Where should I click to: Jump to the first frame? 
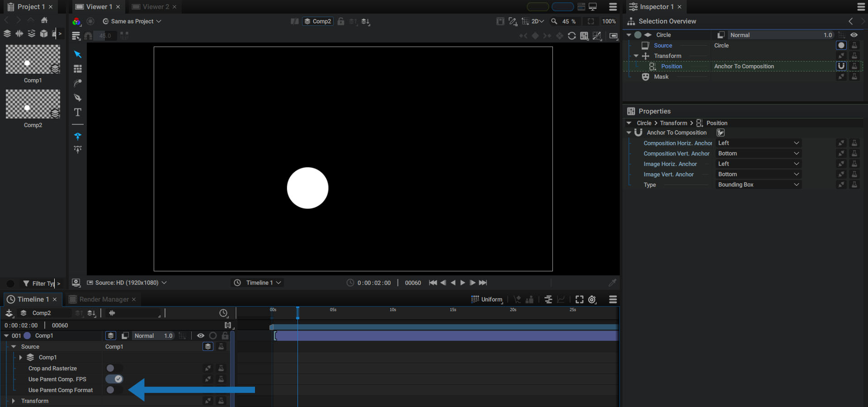(433, 283)
